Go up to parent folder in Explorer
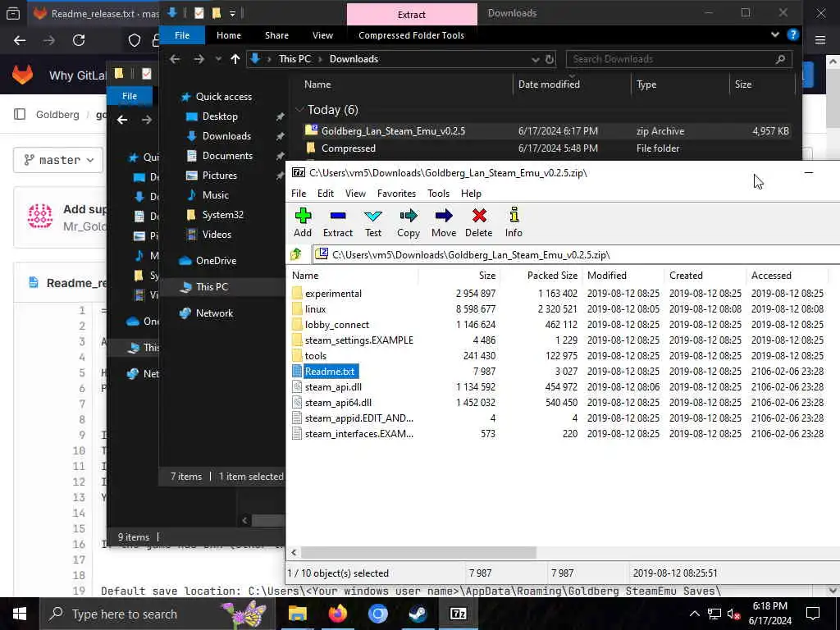Image resolution: width=840 pixels, height=630 pixels. point(235,59)
